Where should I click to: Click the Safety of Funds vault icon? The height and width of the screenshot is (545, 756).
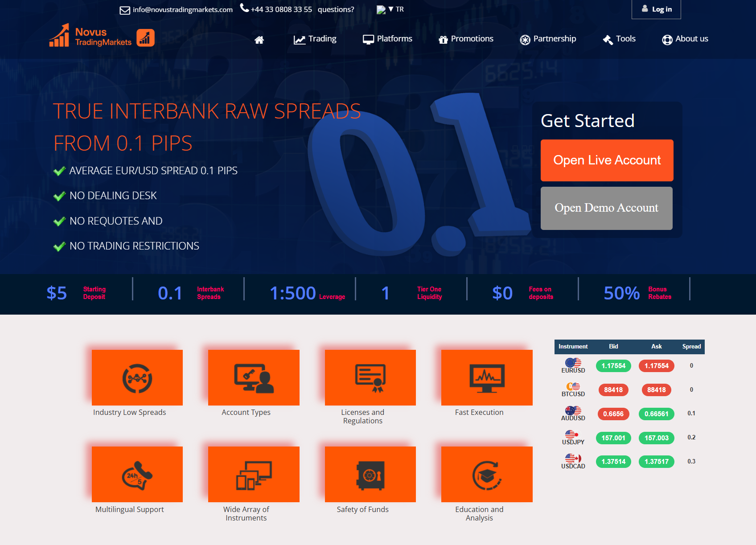point(370,474)
